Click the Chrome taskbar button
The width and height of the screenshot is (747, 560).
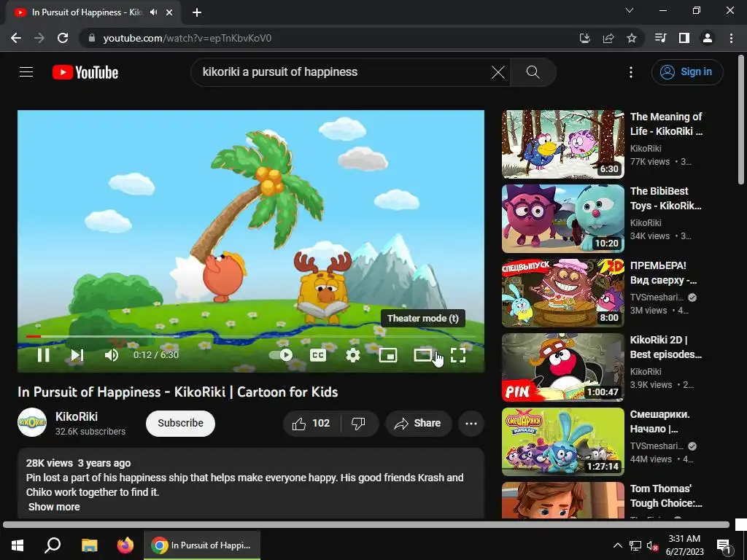202,545
